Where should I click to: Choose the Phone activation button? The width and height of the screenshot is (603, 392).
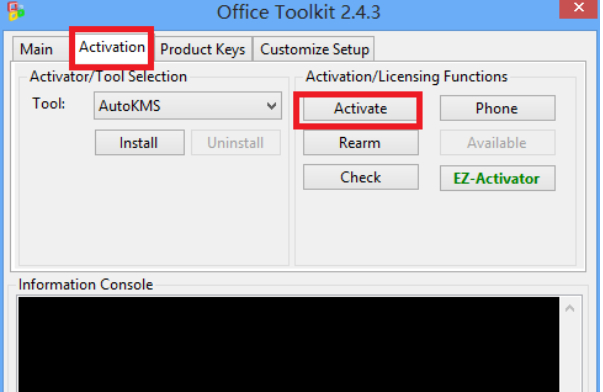497,108
